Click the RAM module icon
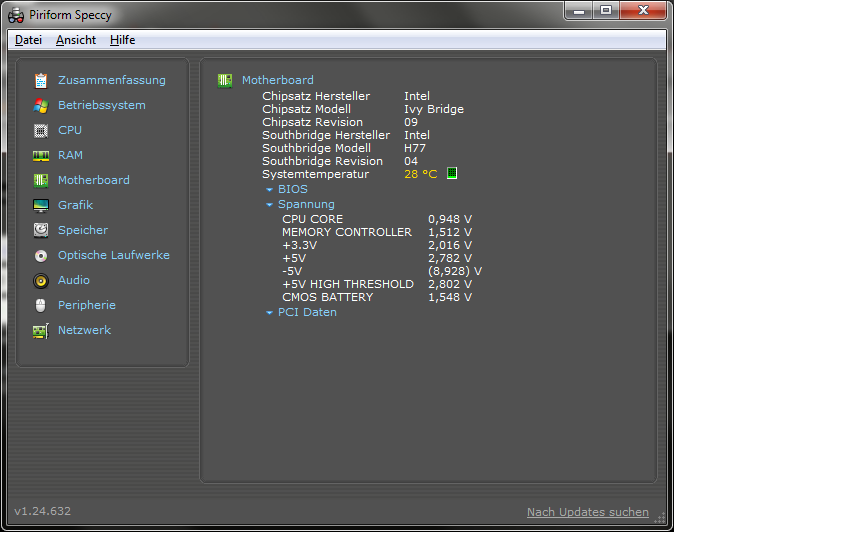 (x=41, y=155)
